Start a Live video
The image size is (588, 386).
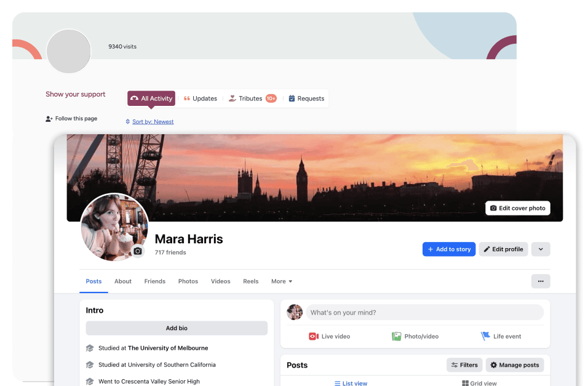pos(329,336)
